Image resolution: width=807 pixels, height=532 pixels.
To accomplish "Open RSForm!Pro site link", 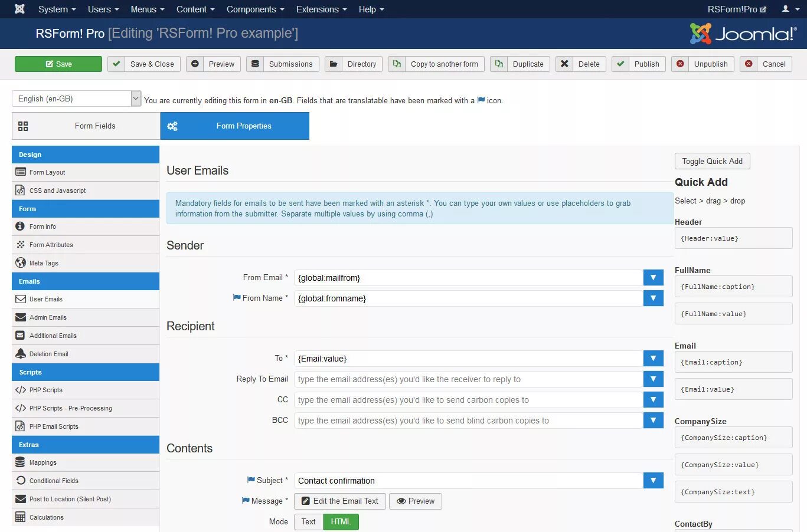I will 737,9.
